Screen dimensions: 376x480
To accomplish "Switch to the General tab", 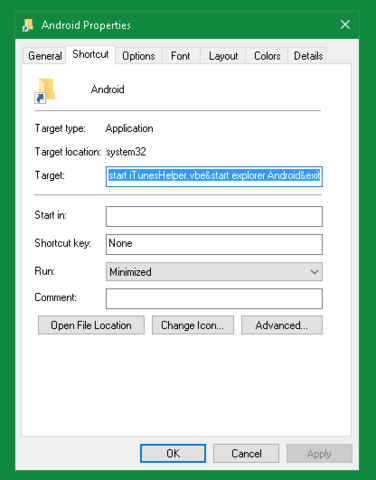I will (x=45, y=56).
